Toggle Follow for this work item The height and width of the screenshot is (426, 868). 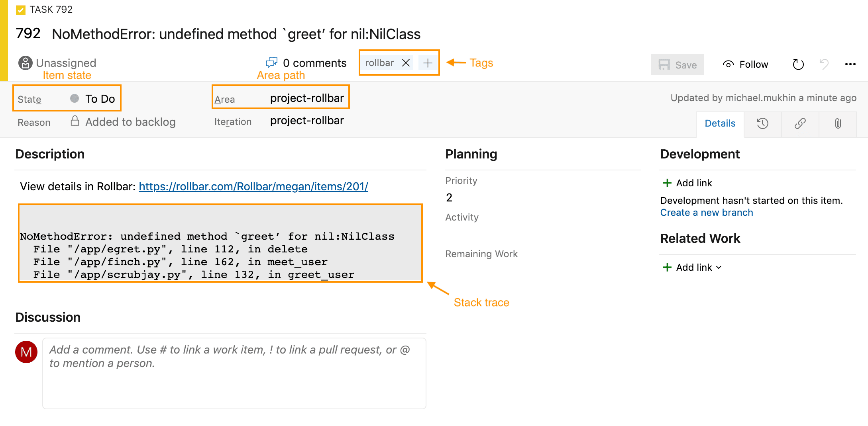(x=745, y=64)
